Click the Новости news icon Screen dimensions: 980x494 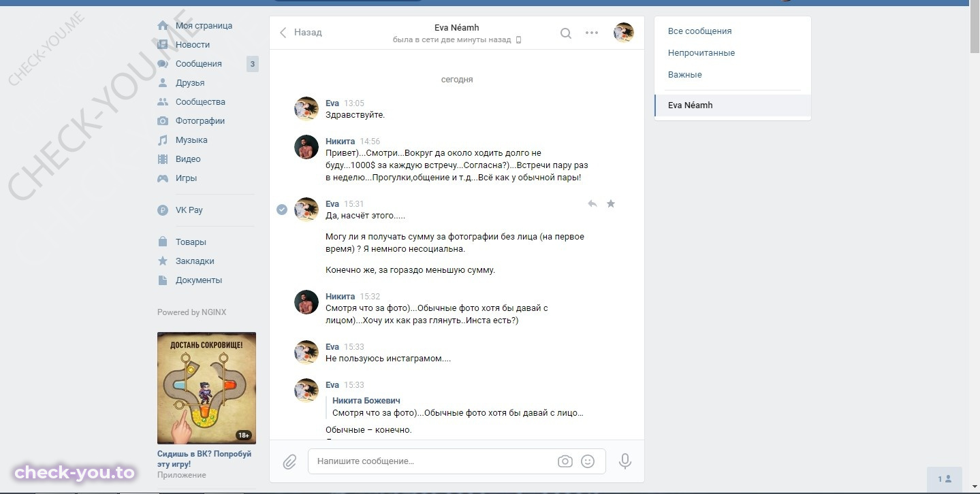click(x=163, y=45)
